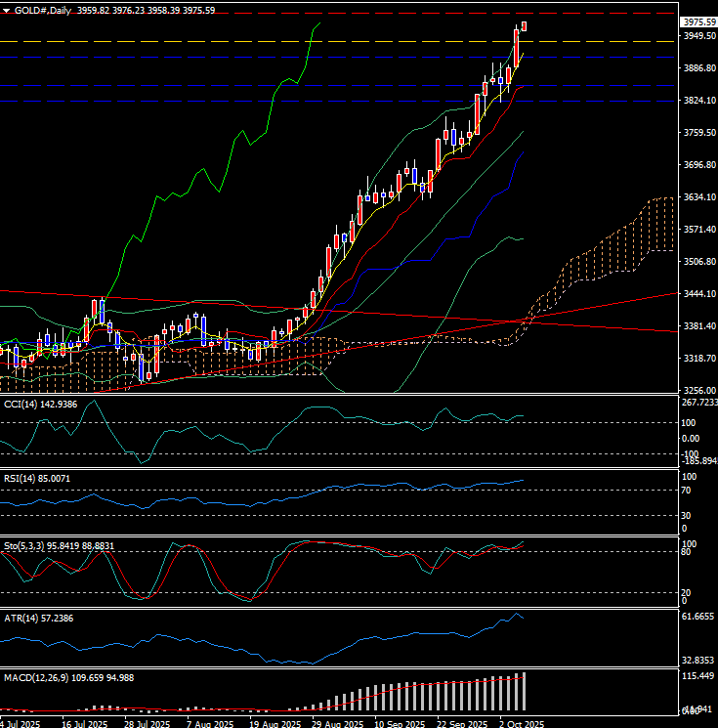This screenshot has width=718, height=728.
Task: Click the latest red candle at chart top
Action: [x=525, y=25]
